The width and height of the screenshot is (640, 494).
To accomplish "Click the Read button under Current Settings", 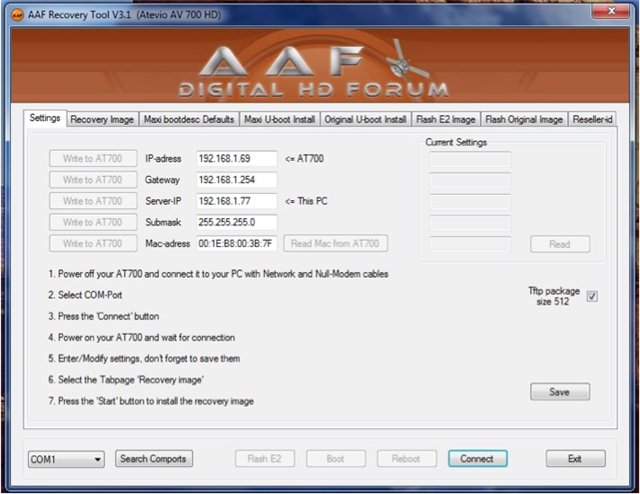I will click(560, 244).
